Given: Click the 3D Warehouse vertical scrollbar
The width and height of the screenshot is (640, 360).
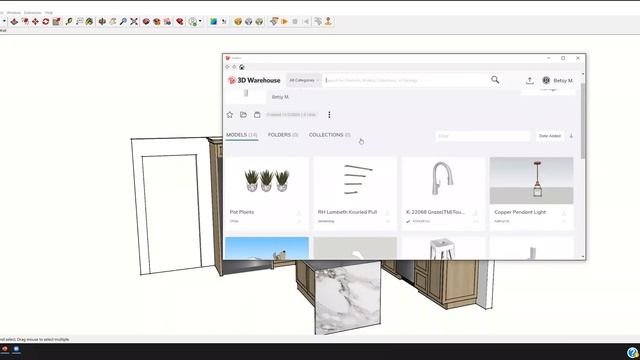Looking at the screenshot, I should (x=583, y=120).
